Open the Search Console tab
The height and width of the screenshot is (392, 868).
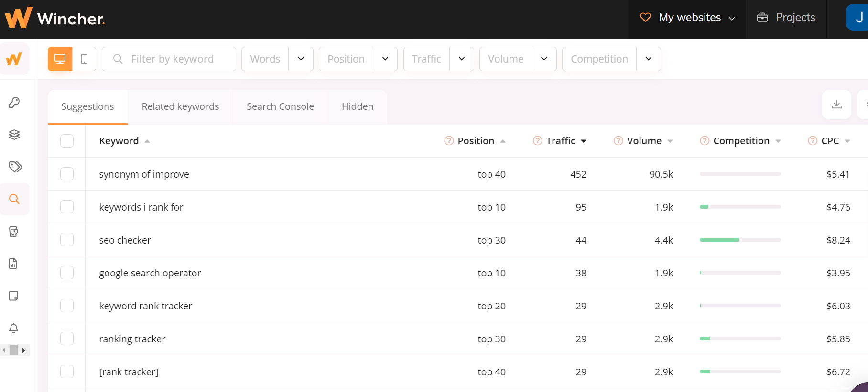[280, 106]
